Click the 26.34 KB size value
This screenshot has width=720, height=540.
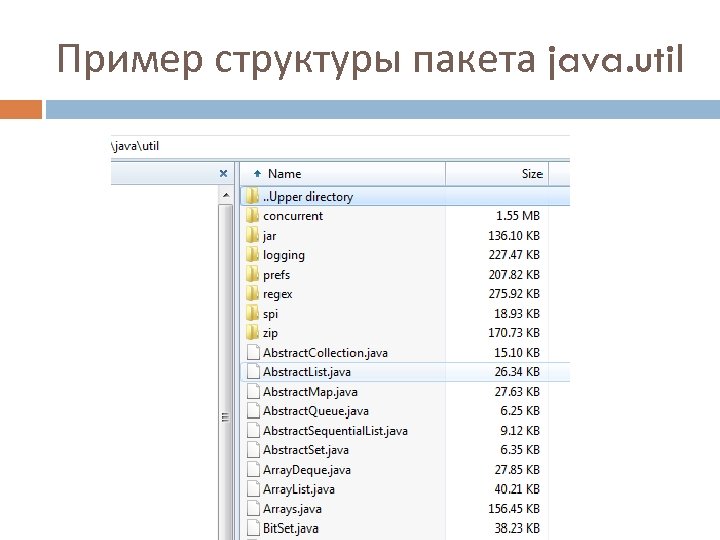coord(517,372)
